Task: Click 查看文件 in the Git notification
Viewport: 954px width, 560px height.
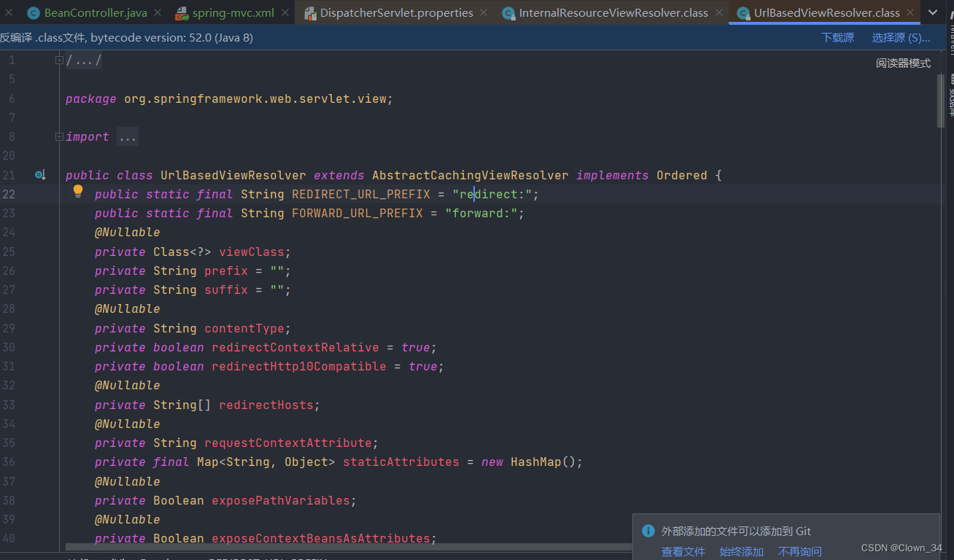Action: (683, 552)
